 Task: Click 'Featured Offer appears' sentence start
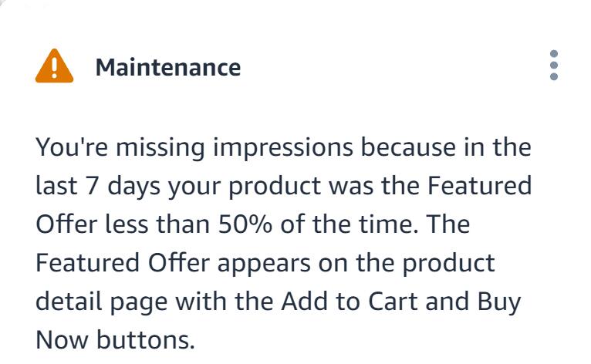click(173, 265)
